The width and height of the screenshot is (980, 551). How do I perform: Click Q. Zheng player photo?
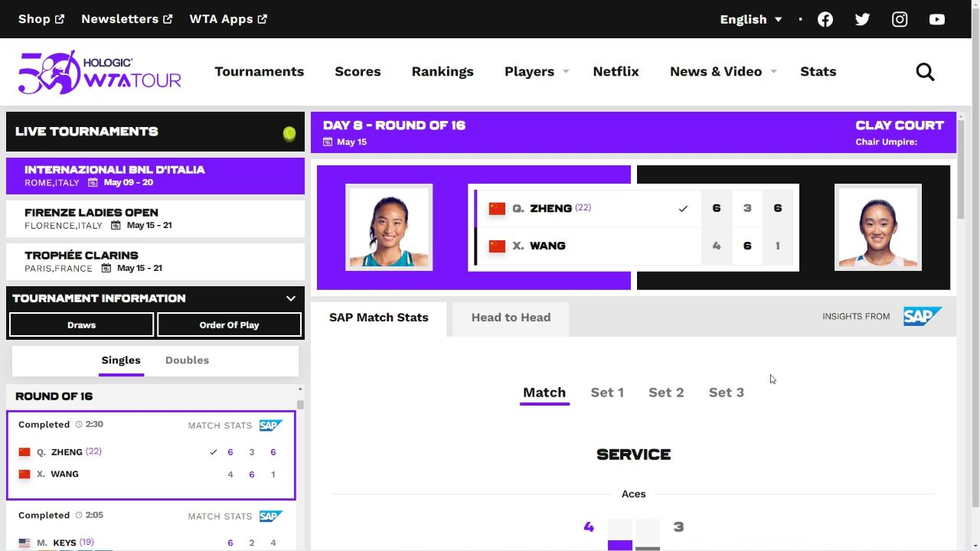[x=389, y=227]
